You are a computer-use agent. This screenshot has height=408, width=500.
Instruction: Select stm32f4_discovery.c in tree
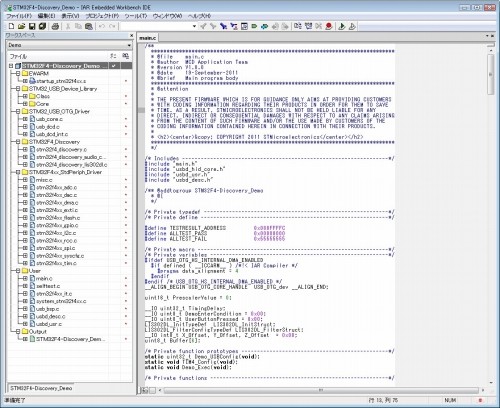62,149
